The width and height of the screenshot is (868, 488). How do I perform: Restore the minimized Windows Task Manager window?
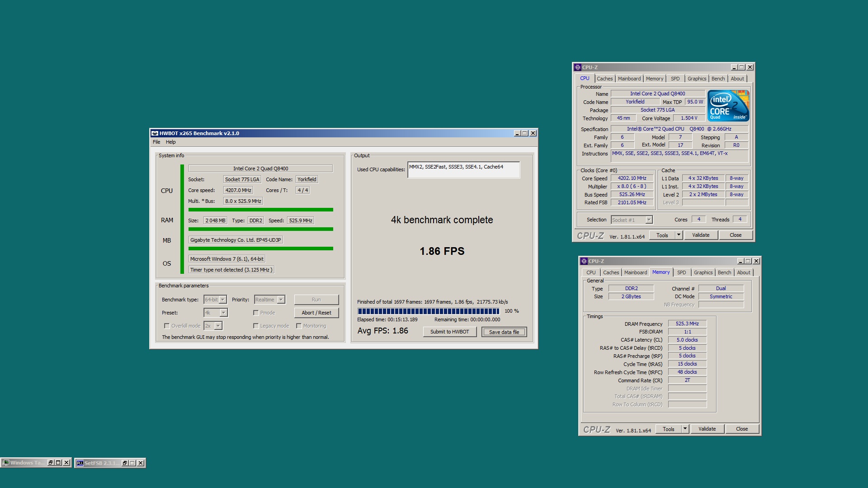pyautogui.click(x=51, y=463)
